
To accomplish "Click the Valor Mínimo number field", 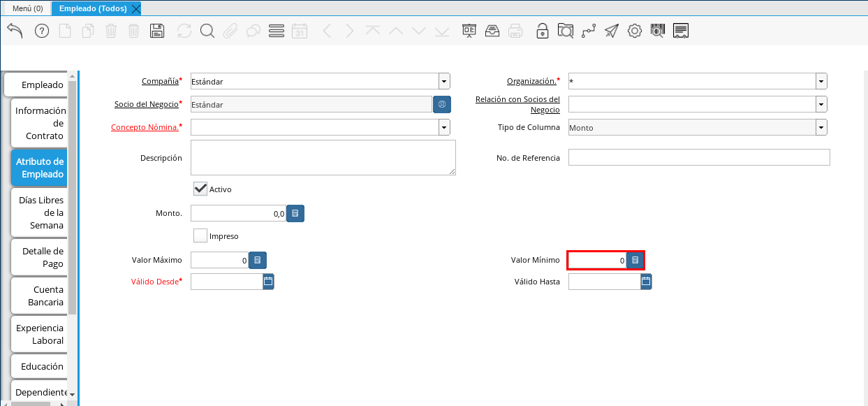I will [597, 260].
